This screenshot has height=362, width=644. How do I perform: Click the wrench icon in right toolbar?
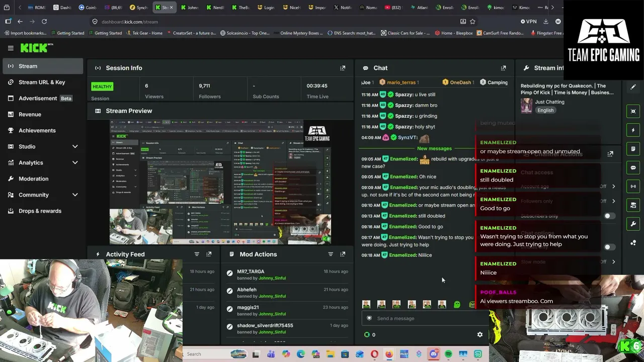tap(633, 224)
